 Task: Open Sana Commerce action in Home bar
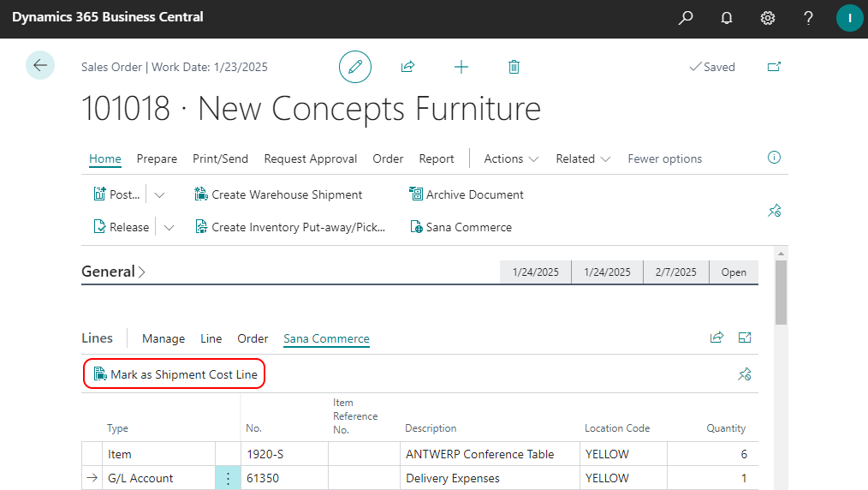coord(461,227)
